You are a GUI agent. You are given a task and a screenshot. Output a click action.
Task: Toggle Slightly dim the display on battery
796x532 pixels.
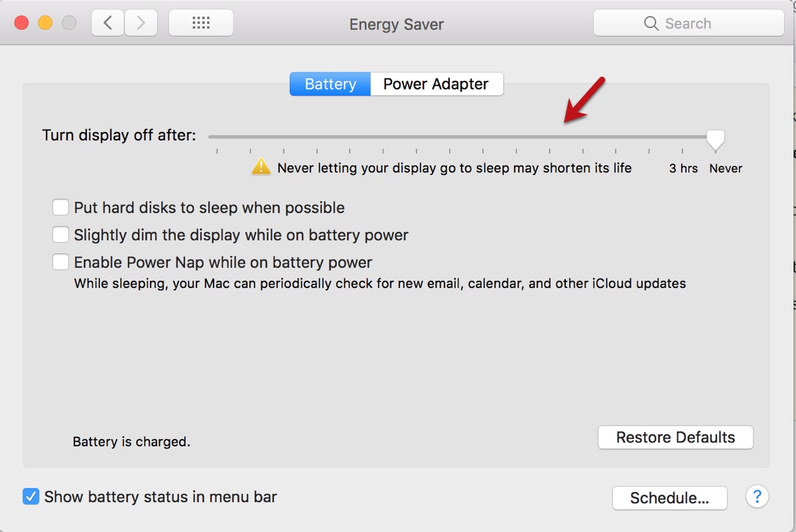click(x=61, y=235)
